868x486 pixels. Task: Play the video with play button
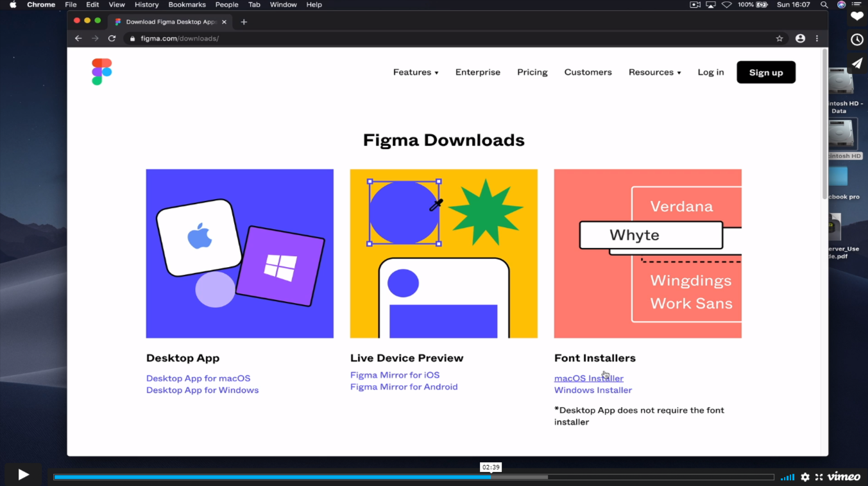tap(23, 475)
